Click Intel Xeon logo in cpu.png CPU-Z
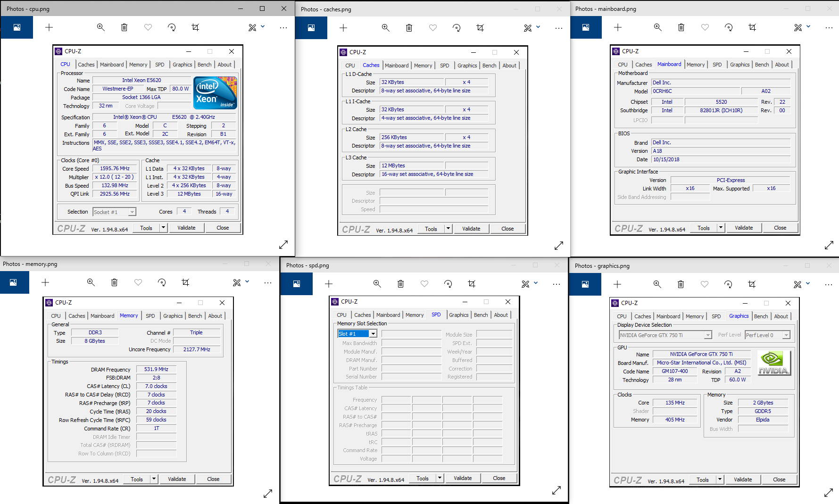 pos(215,93)
